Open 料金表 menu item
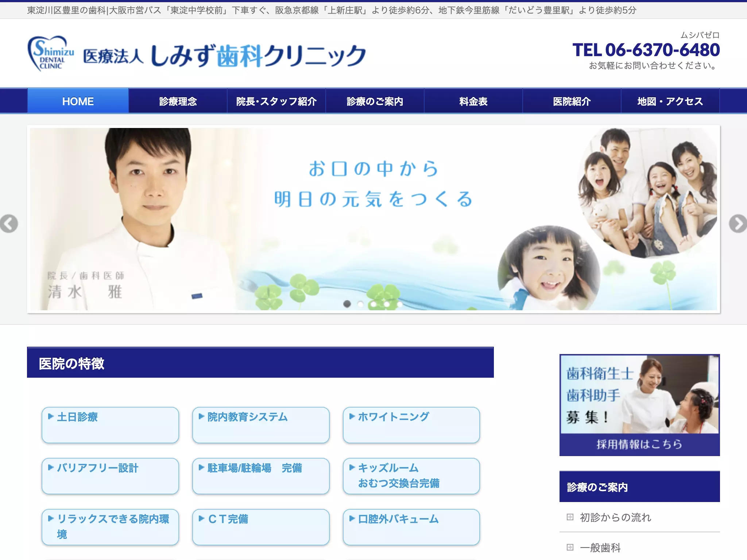Image resolution: width=747 pixels, height=560 pixels. (473, 101)
